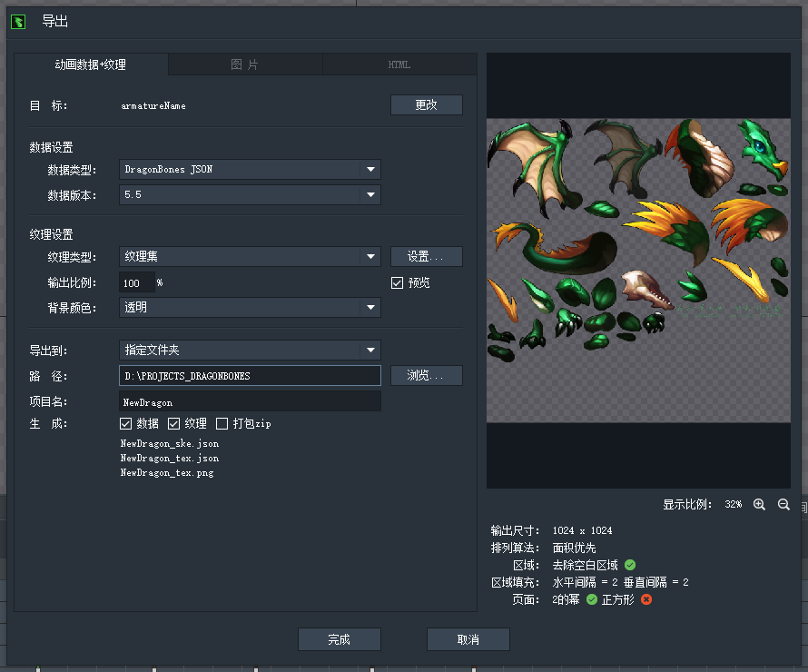Viewport: 808px width, 672px height.
Task: Open the 纹理类型 纹理集 dropdown
Action: (x=250, y=257)
